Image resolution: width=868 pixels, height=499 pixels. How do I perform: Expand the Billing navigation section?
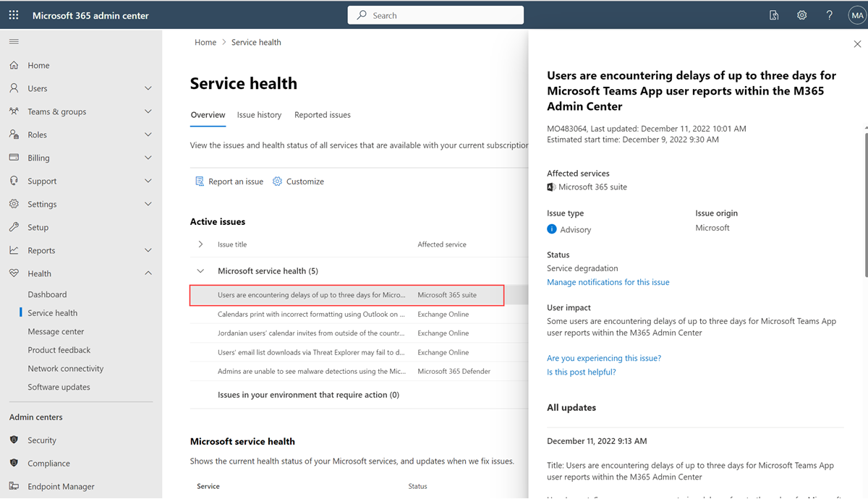[x=148, y=158]
